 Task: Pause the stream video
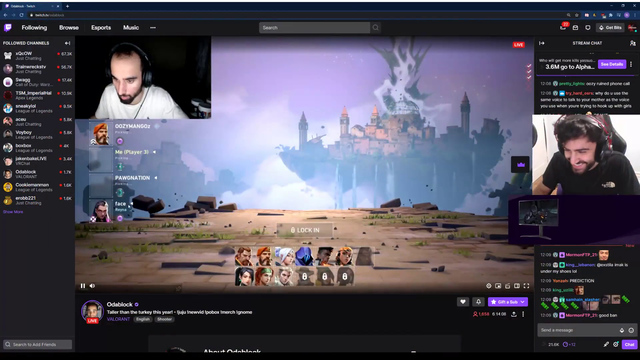83,286
